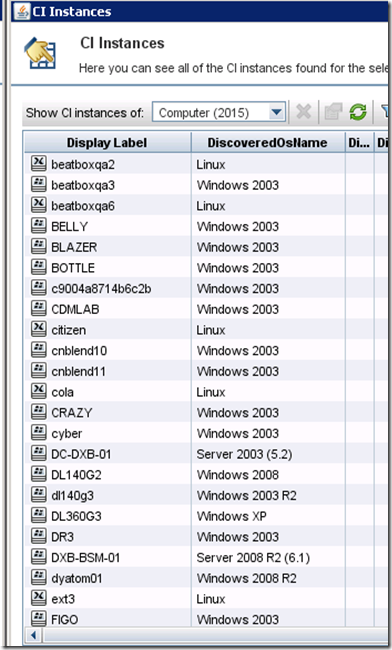Click computer icon for CDMLAB
Image resolution: width=392 pixels, height=650 pixels.
[x=39, y=309]
